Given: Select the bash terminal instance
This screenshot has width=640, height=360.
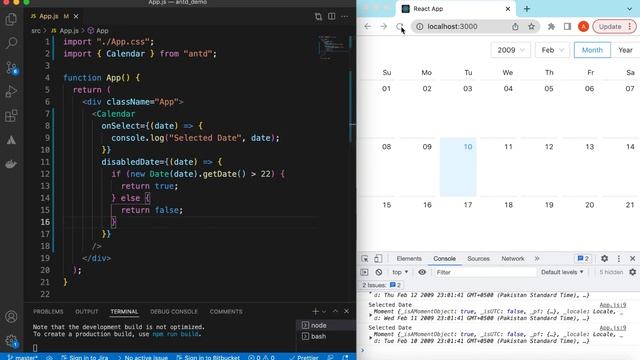Looking at the screenshot, I should point(325,336).
